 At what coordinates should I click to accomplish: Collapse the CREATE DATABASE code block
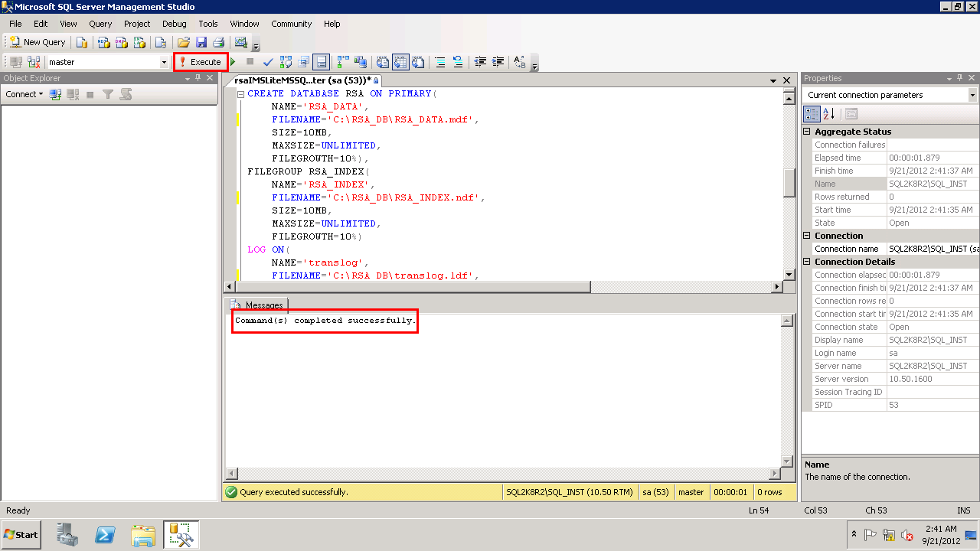(x=240, y=94)
